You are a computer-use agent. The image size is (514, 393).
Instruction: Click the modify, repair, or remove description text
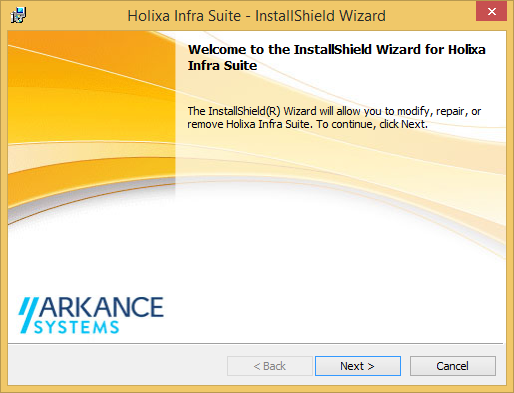tap(334, 117)
